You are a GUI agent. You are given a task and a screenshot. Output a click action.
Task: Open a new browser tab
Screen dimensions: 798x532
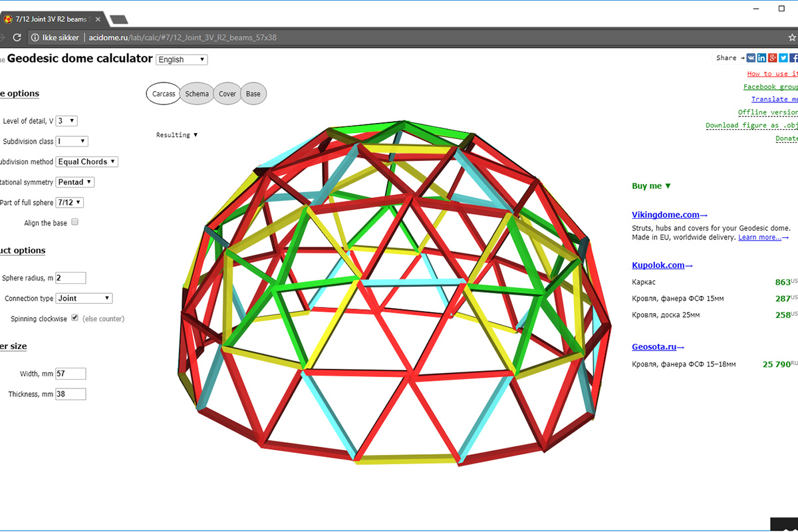click(x=118, y=19)
